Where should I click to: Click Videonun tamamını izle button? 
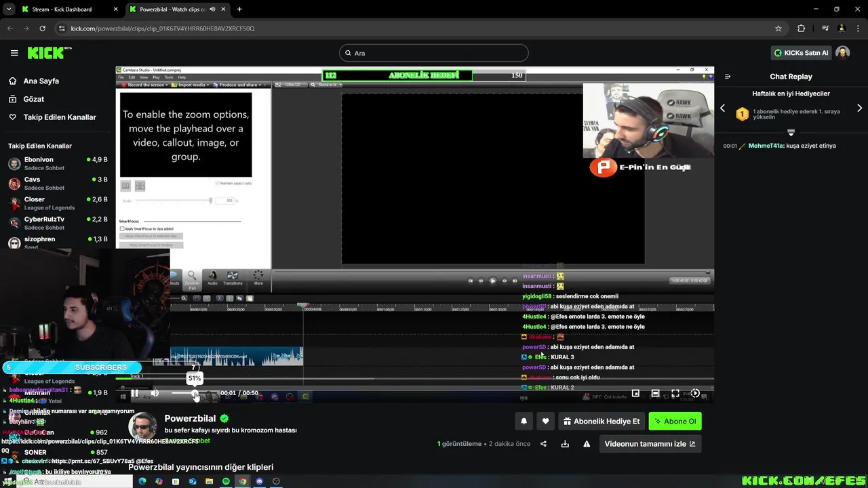[650, 444]
